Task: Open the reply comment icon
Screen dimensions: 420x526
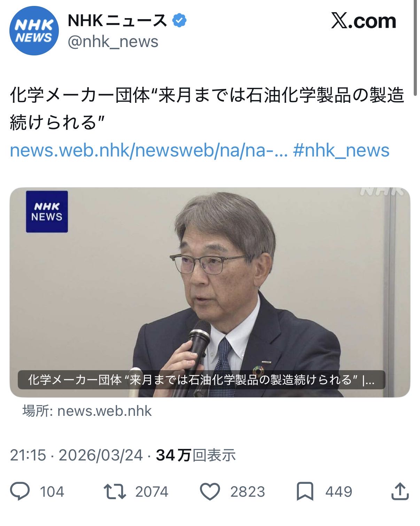Action: pos(20,491)
